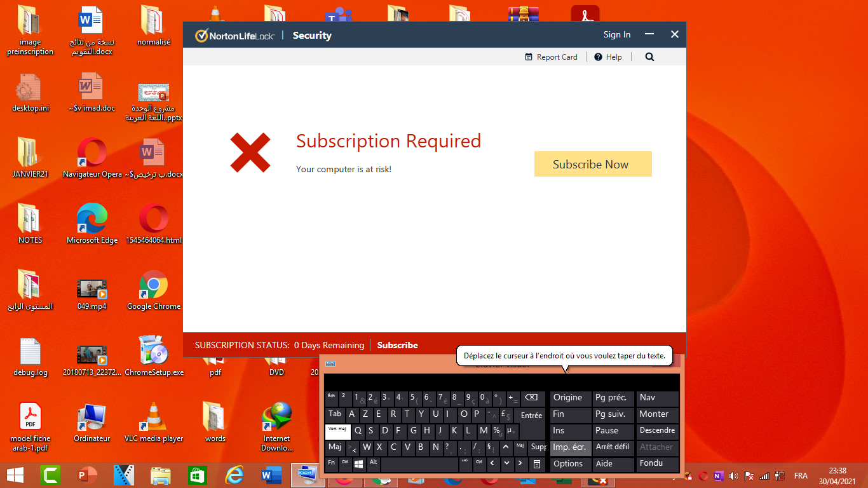Click the up-arrow key on on-screen keyboard
Screen dimensions: 868x488
[506, 449]
